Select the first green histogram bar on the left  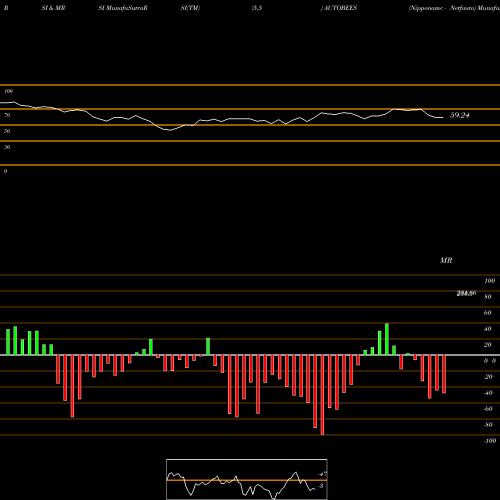coord(8,342)
